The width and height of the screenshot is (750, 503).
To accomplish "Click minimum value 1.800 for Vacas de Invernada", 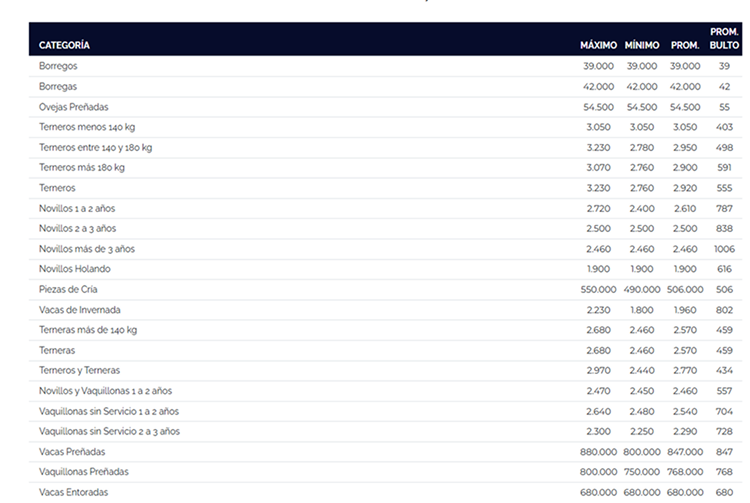I will [x=642, y=310].
